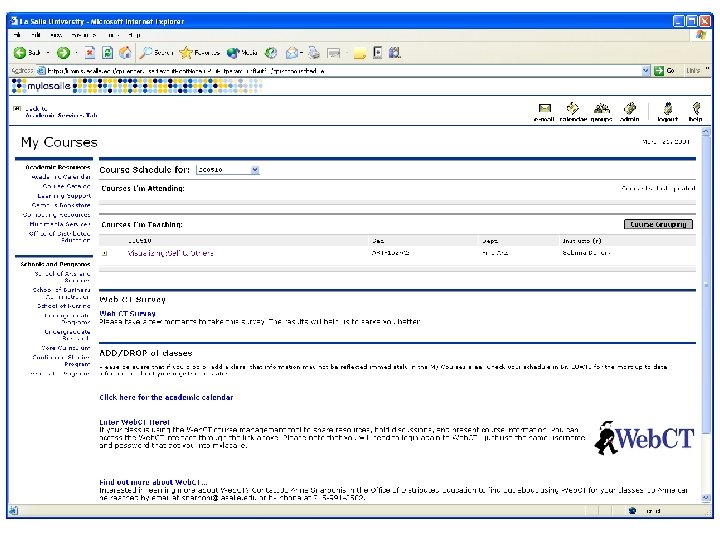The height and width of the screenshot is (540, 720).
Task: Click the last icon in IE toolbar
Action: click(394, 53)
